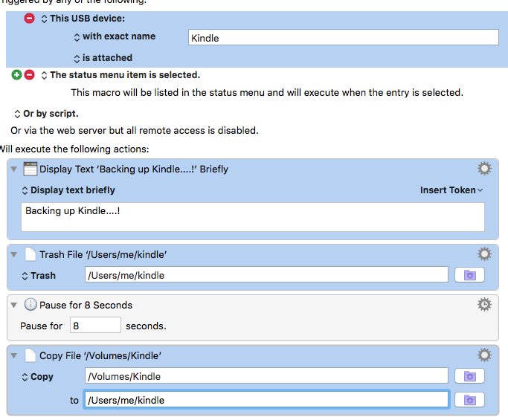Screen dimensions: 508x420
Task: Click the Trash File action document icon
Action: (30, 254)
